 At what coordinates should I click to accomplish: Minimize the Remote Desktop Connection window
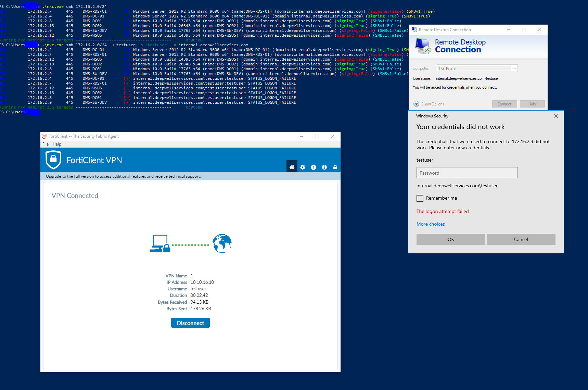(x=509, y=30)
